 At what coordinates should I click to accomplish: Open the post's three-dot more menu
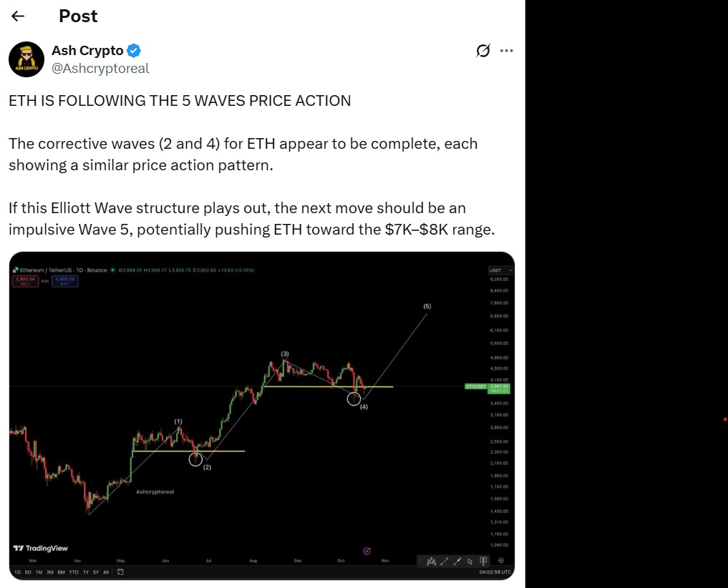[x=506, y=51]
